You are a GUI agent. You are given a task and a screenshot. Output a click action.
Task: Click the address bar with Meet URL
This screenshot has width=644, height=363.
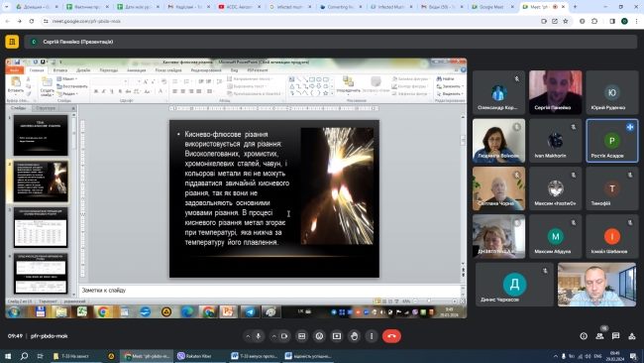tap(287, 21)
